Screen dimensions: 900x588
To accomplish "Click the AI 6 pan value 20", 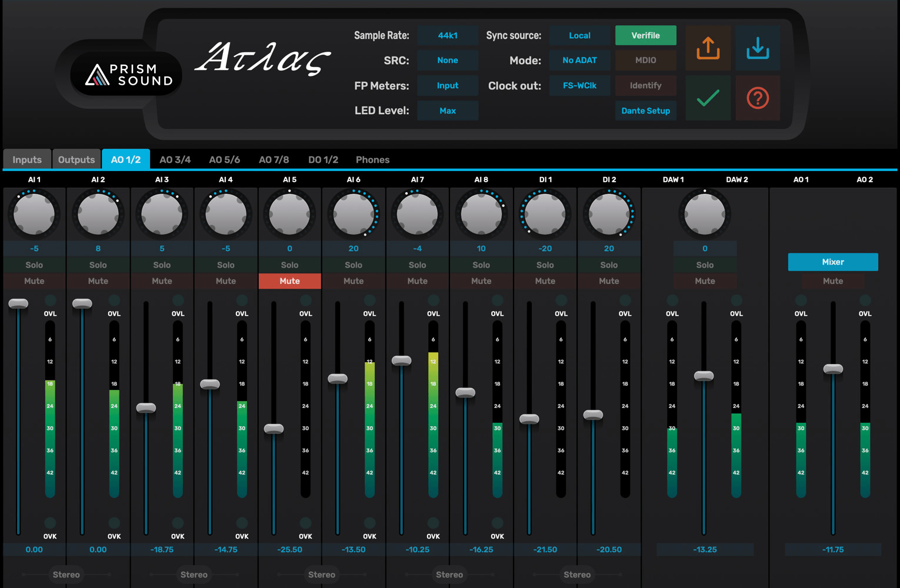I will [354, 249].
